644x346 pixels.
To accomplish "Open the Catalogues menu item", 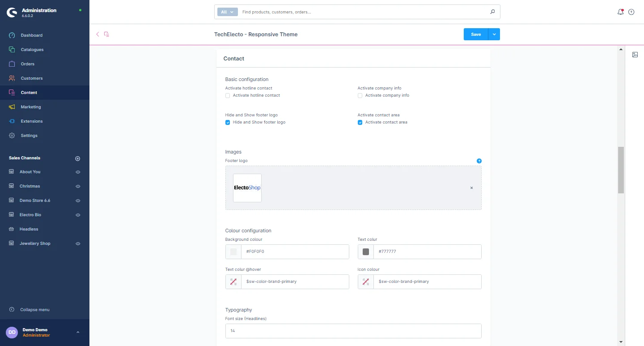I will pyautogui.click(x=32, y=50).
